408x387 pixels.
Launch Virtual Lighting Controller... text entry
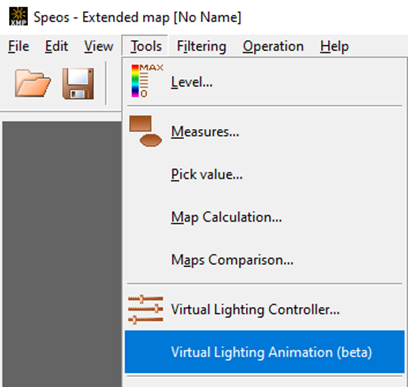[x=255, y=309]
